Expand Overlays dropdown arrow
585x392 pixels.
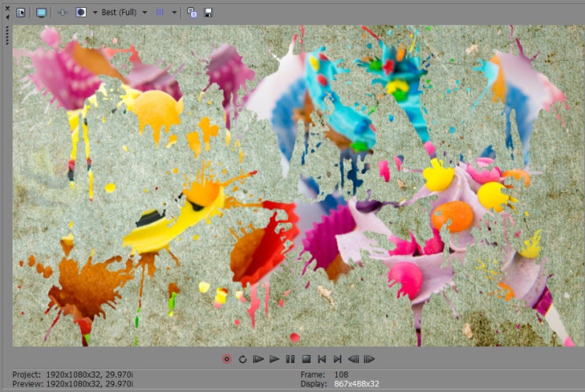[174, 13]
